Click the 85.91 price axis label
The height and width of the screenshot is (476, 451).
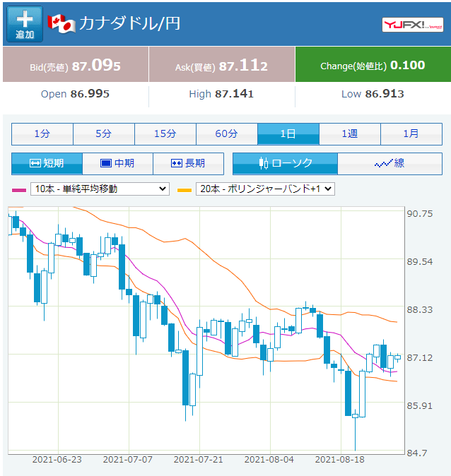coord(420,405)
